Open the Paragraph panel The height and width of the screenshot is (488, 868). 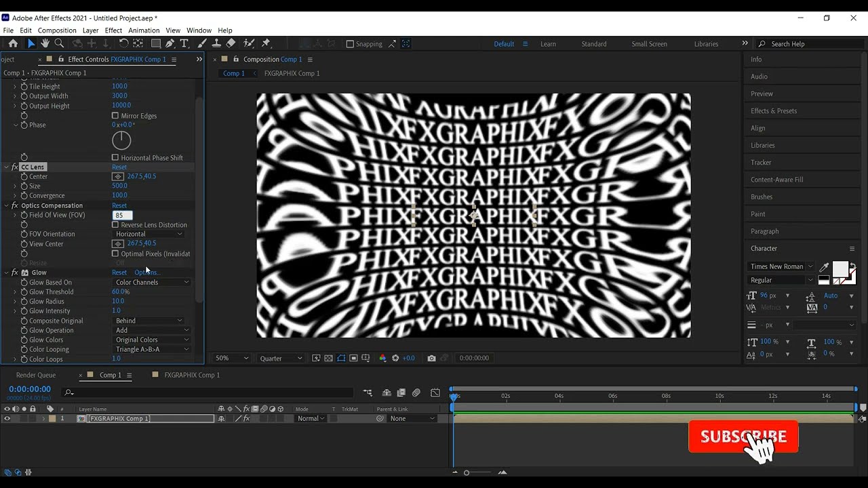pyautogui.click(x=764, y=231)
